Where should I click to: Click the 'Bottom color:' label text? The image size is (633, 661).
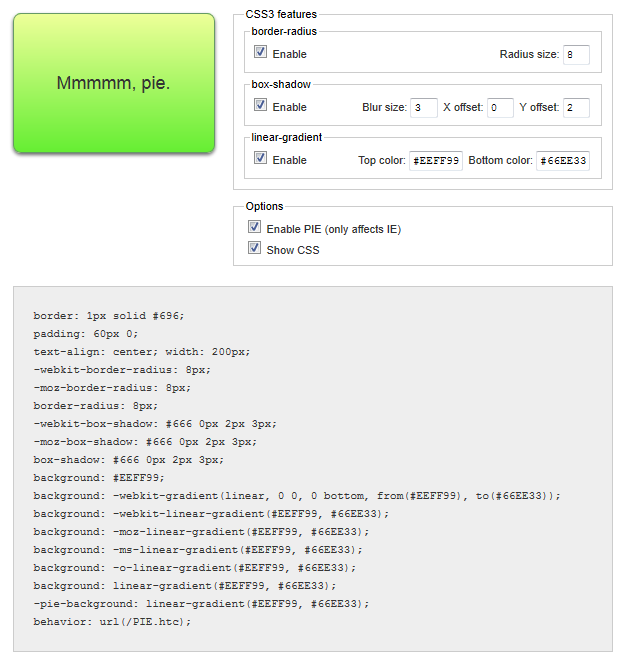coord(500,160)
